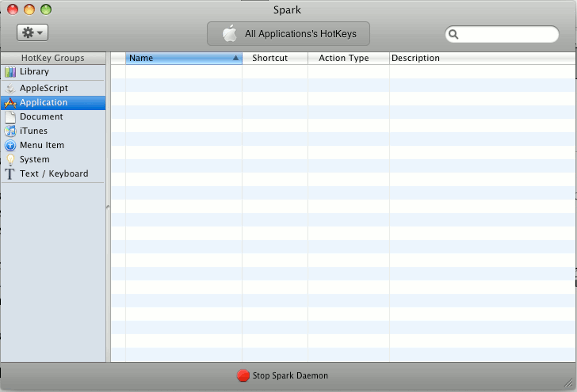Zoom the Spark window with green button
The image size is (577, 392).
click(46, 10)
